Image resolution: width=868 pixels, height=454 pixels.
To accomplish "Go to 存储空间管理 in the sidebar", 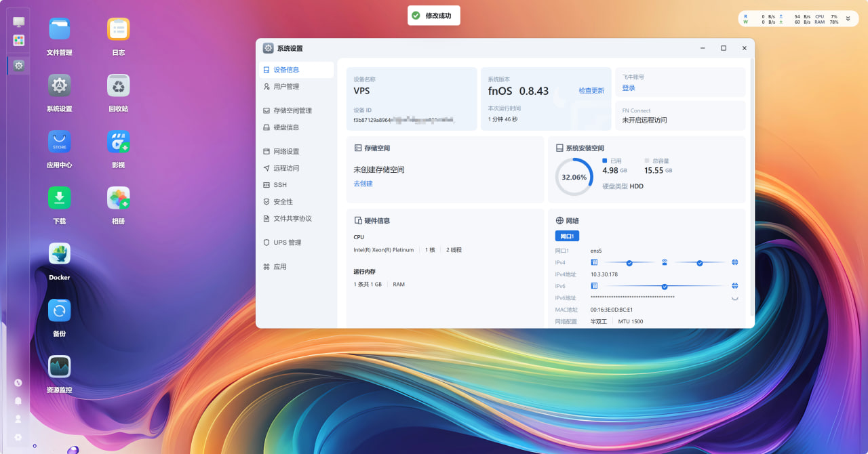I will [296, 110].
